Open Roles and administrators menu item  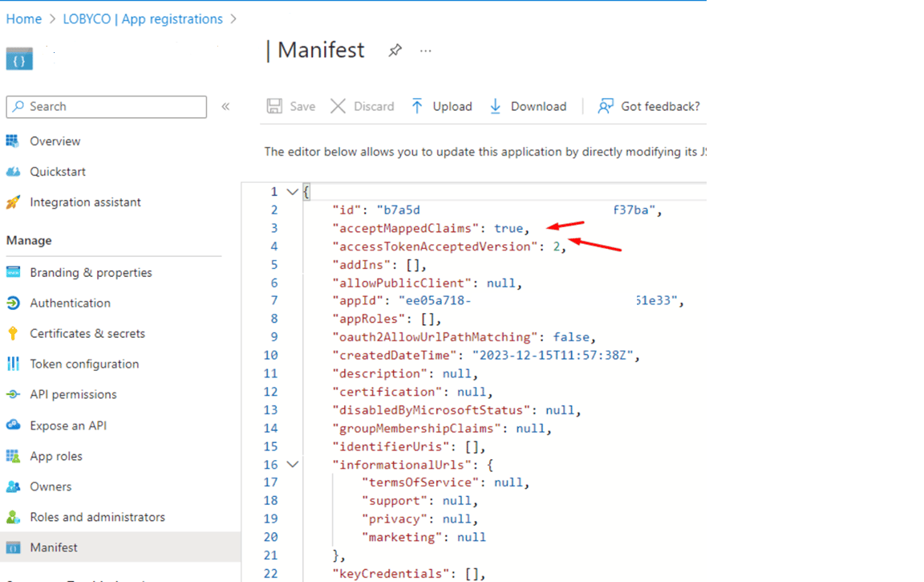point(97,517)
